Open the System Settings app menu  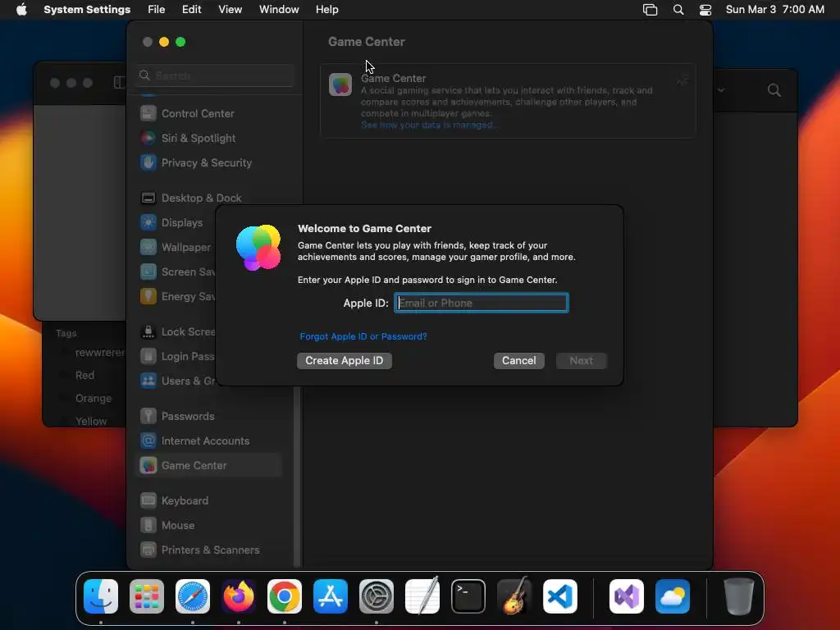point(87,10)
